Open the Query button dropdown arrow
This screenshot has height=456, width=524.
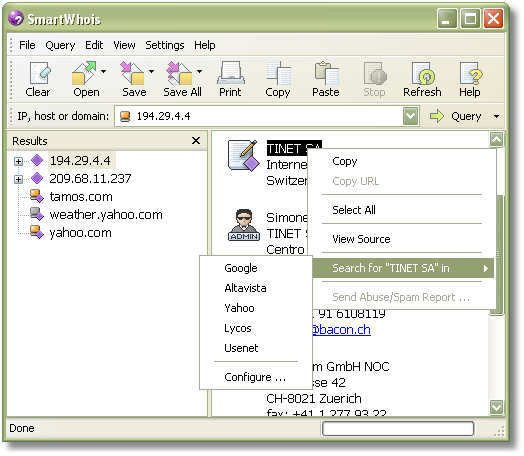[497, 117]
